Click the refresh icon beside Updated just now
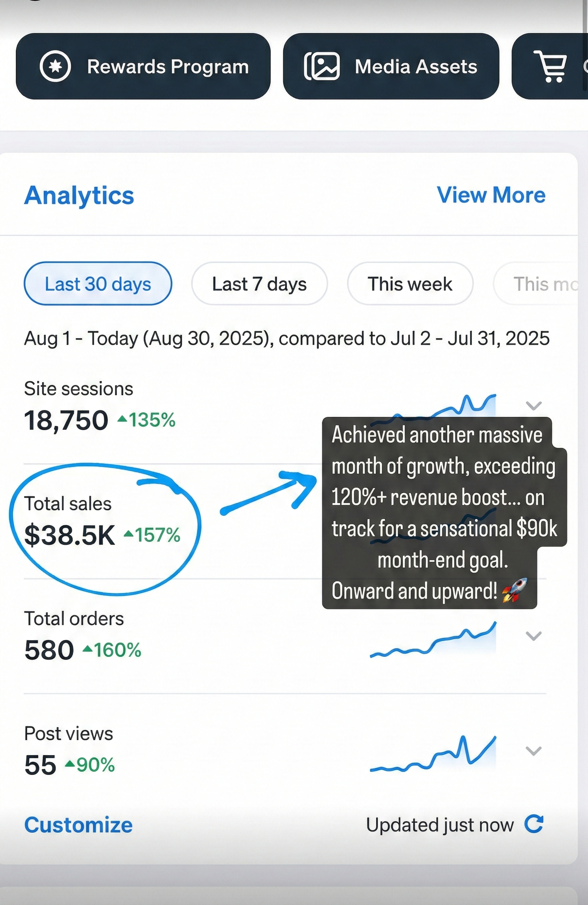 click(534, 824)
